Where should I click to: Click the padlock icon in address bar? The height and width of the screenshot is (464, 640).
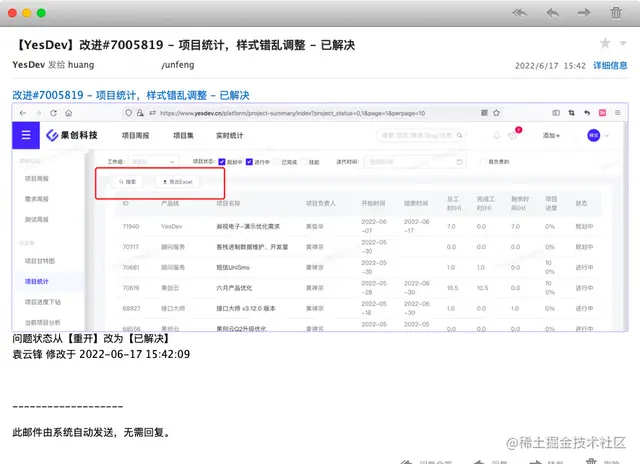(x=140, y=113)
